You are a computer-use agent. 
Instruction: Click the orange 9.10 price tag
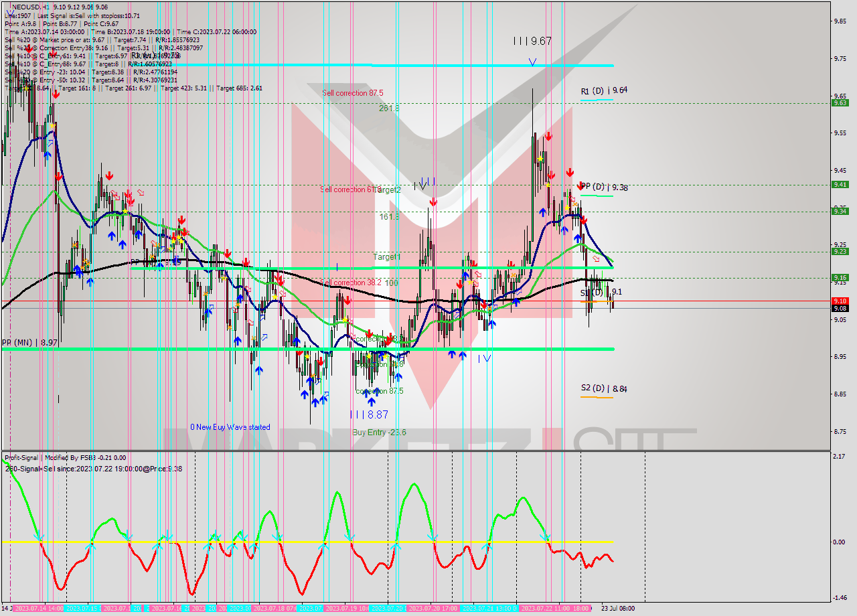pyautogui.click(x=840, y=301)
